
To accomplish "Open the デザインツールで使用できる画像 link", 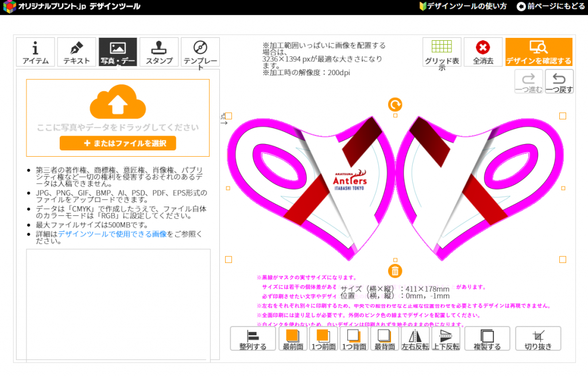I will (x=112, y=234).
